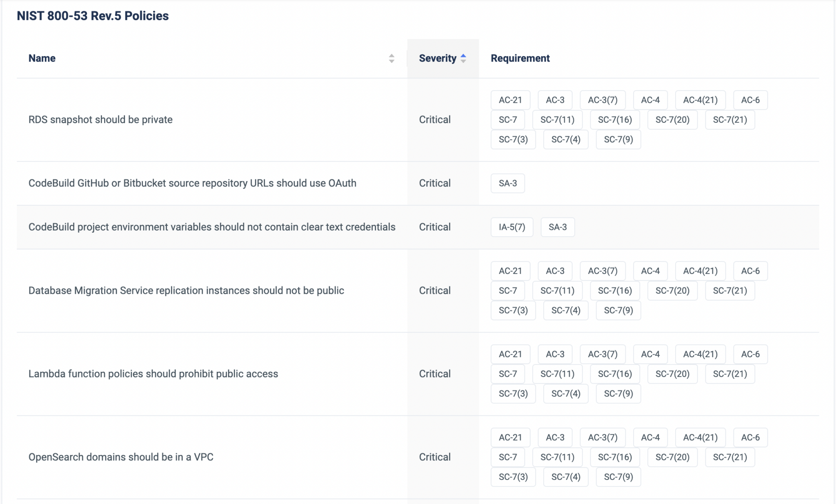This screenshot has height=504, width=836.
Task: Click AC-6 tag in the Database Migration Service row
Action: point(750,271)
